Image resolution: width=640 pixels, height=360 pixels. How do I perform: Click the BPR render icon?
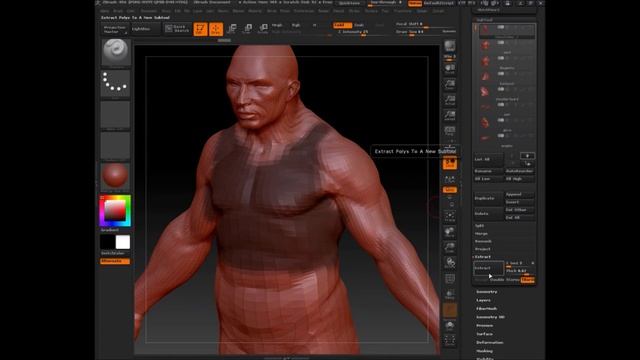tap(449, 46)
